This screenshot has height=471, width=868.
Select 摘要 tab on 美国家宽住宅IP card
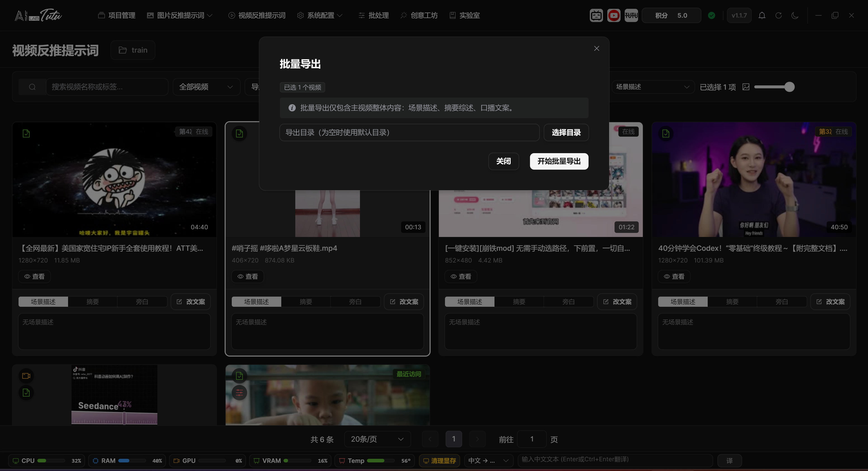point(92,302)
